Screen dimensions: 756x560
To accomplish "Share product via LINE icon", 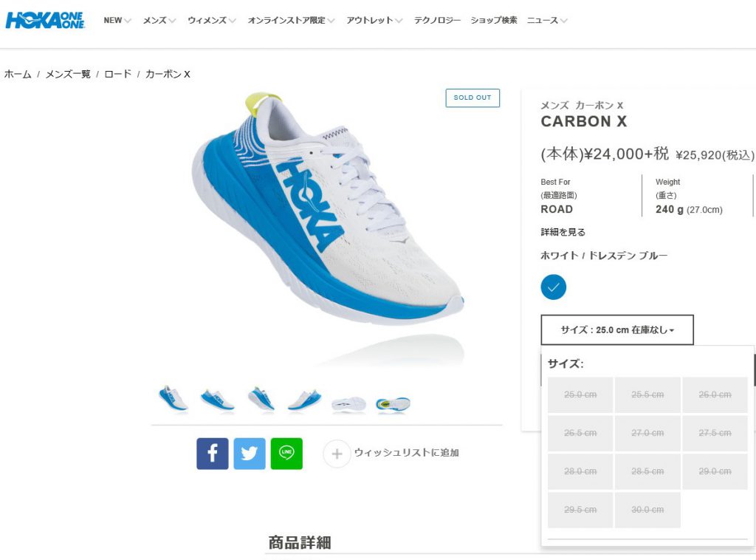I will (286, 454).
